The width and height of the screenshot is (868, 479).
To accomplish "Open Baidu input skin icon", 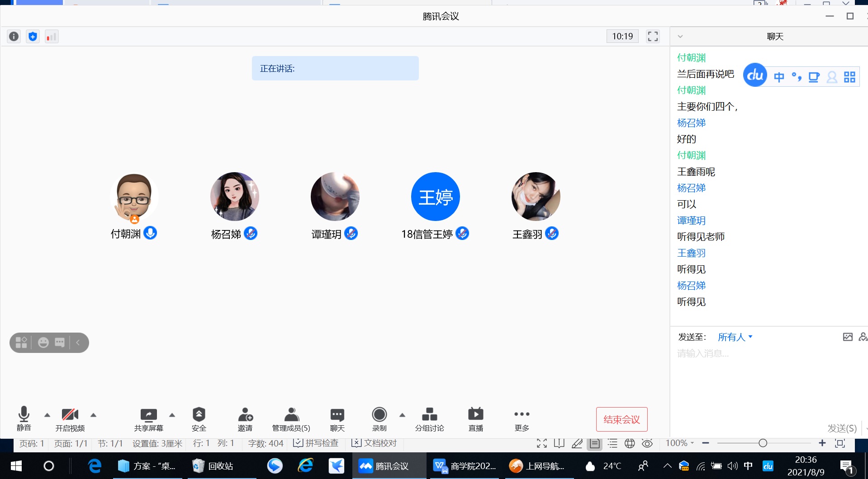I will [814, 77].
